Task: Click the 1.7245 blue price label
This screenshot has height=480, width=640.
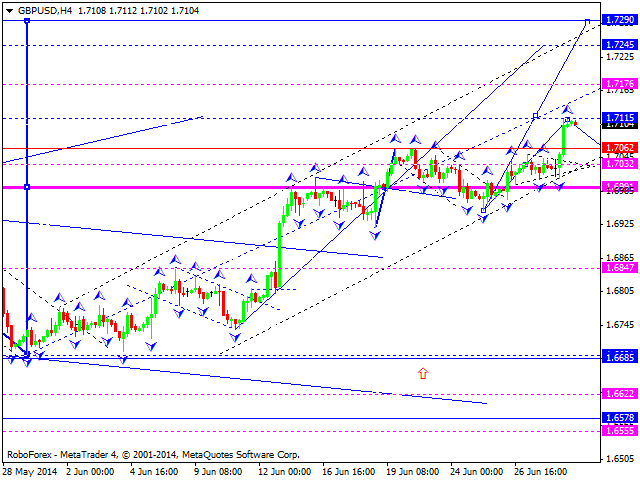Action: pyautogui.click(x=620, y=45)
